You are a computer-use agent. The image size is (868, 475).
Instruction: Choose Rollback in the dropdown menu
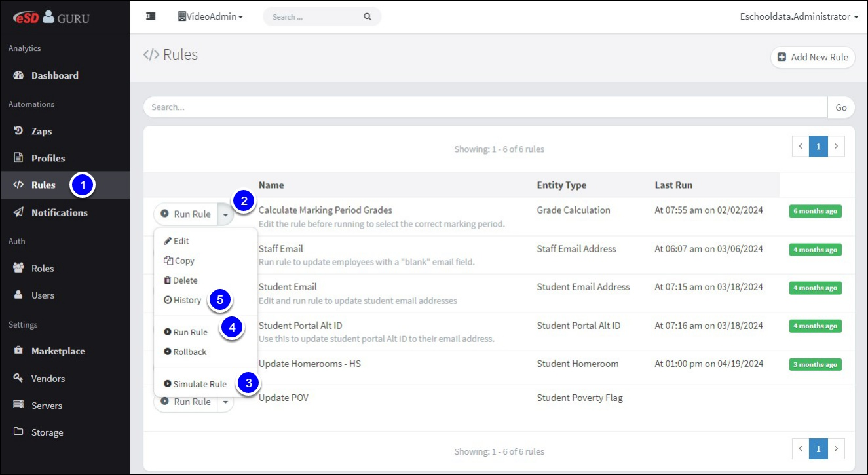coord(185,352)
